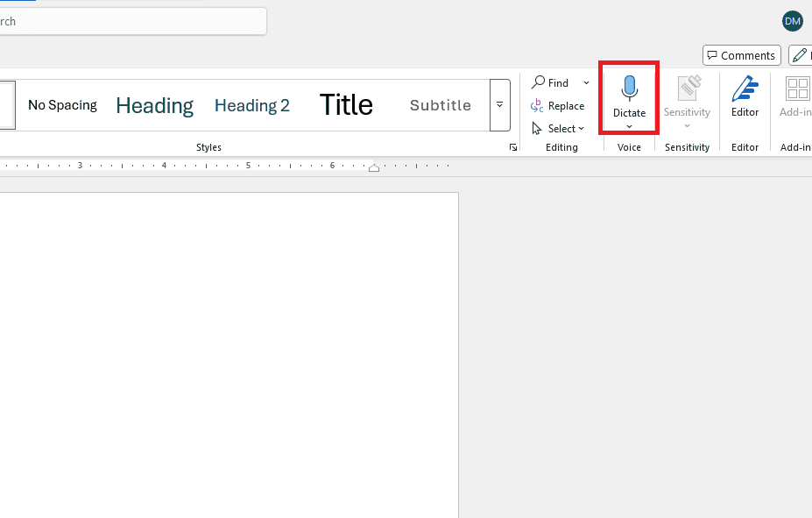Screen dimensions: 812x518
Task: Apply the Title style
Action: (x=346, y=105)
